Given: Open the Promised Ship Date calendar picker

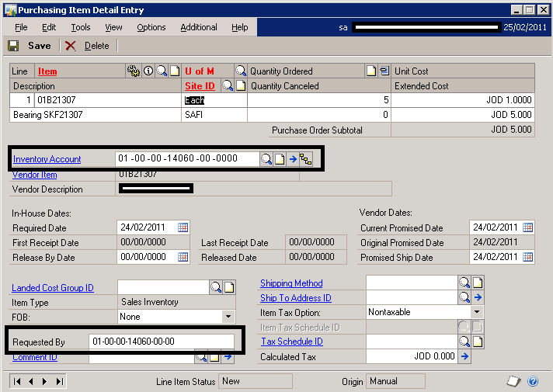Looking at the screenshot, I should click(x=527, y=257).
